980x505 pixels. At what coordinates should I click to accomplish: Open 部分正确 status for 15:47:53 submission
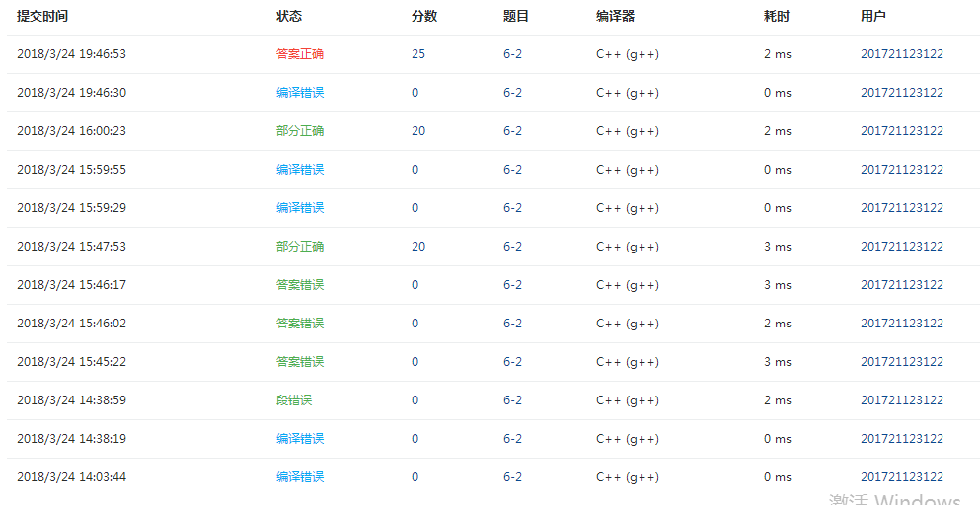tap(300, 247)
